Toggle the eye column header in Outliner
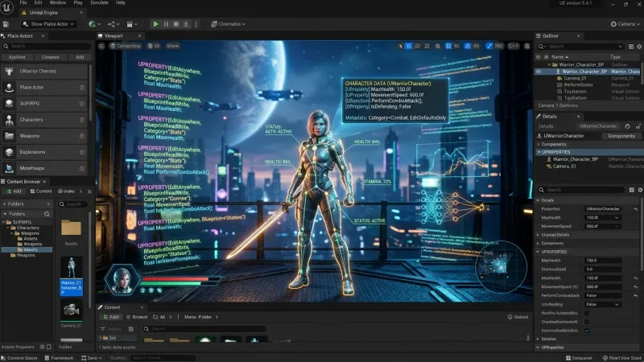The width and height of the screenshot is (644, 362). tap(539, 57)
